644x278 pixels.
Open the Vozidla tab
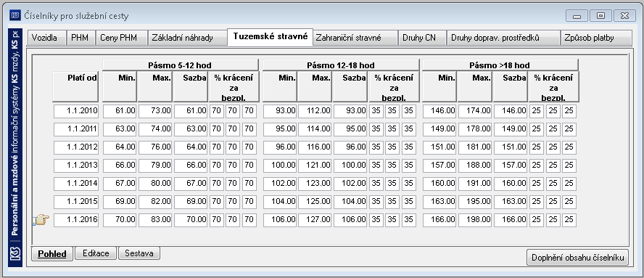point(47,38)
